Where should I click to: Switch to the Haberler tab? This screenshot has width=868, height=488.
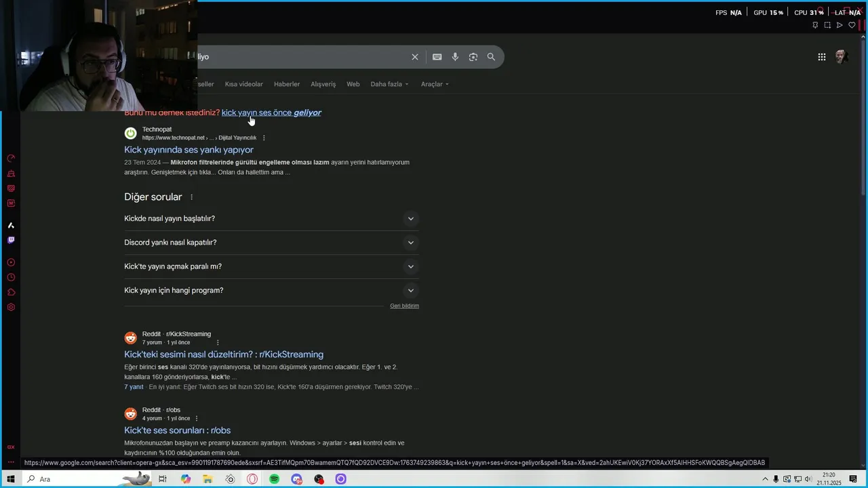[287, 84]
